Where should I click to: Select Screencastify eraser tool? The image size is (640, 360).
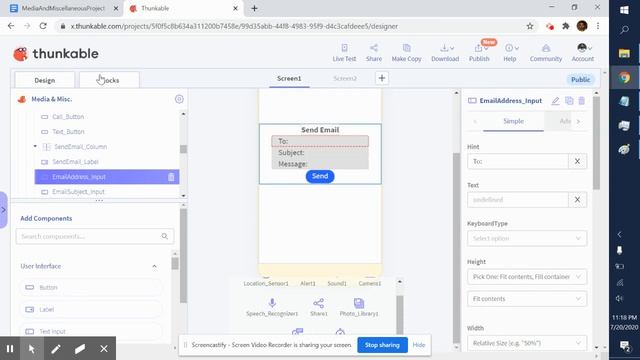[x=80, y=349]
